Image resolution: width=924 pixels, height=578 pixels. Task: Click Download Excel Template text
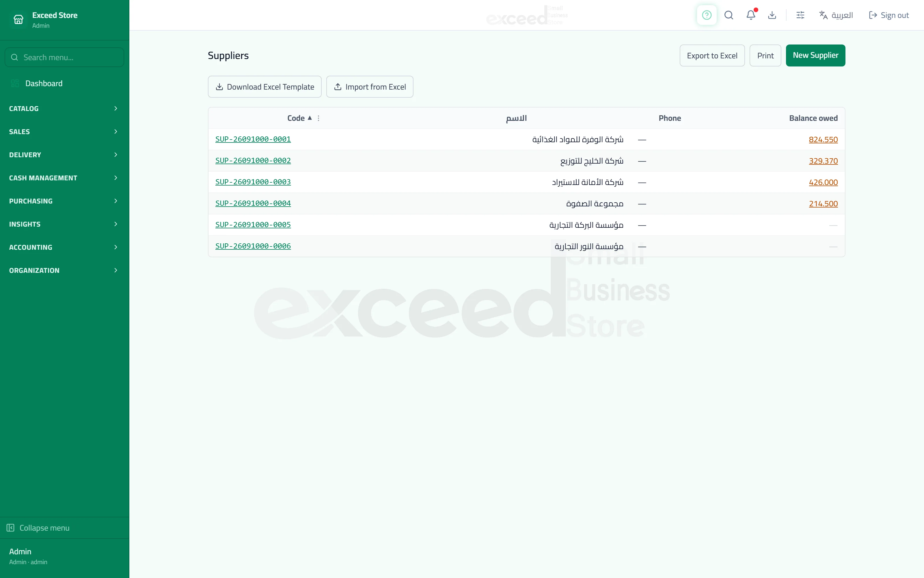point(270,87)
